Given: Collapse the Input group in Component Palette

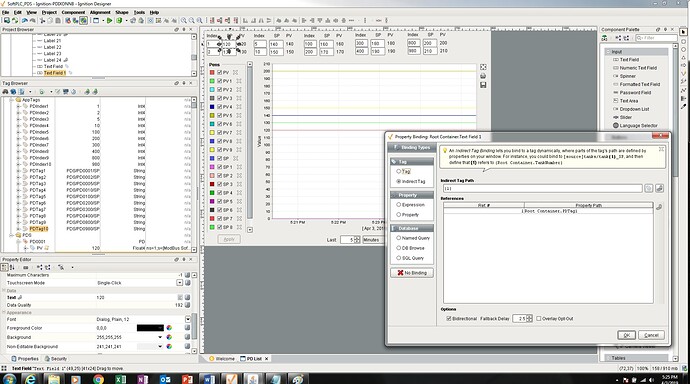Looking at the screenshot, I should click(x=608, y=51).
